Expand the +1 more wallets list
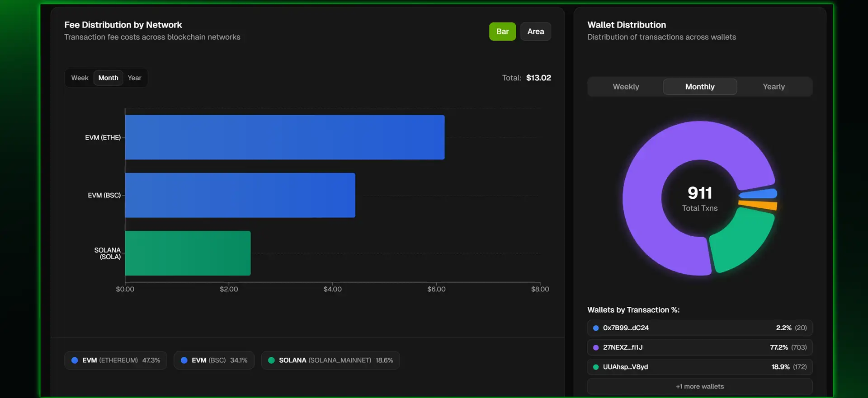 (x=699, y=386)
